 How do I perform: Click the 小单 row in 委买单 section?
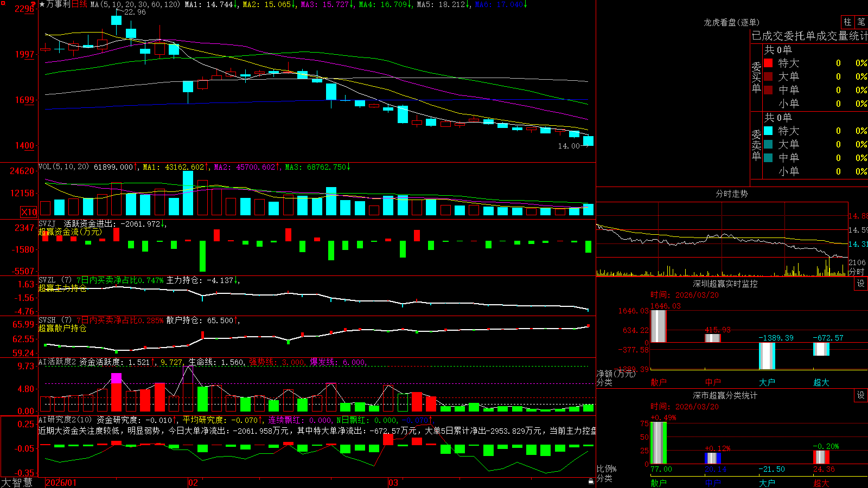[x=815, y=104]
